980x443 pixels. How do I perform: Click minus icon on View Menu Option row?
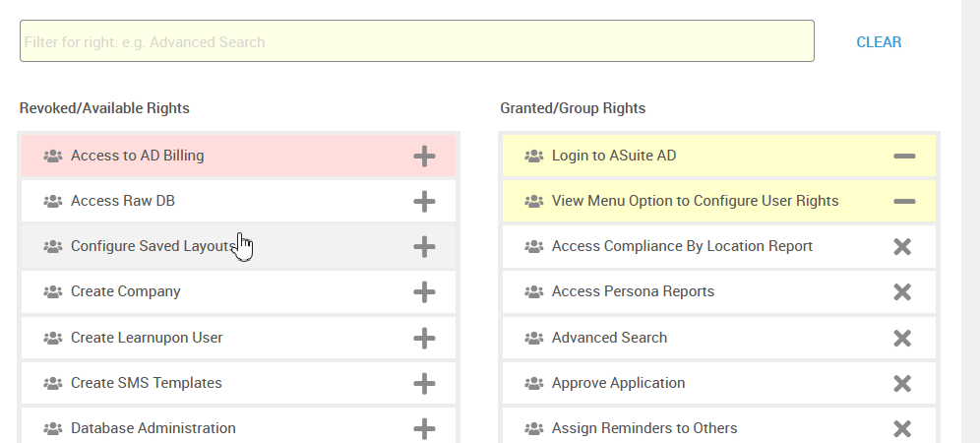tap(904, 202)
